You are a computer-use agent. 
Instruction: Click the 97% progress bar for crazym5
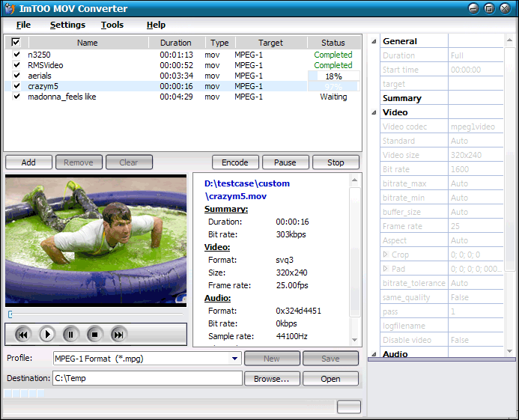click(x=334, y=87)
